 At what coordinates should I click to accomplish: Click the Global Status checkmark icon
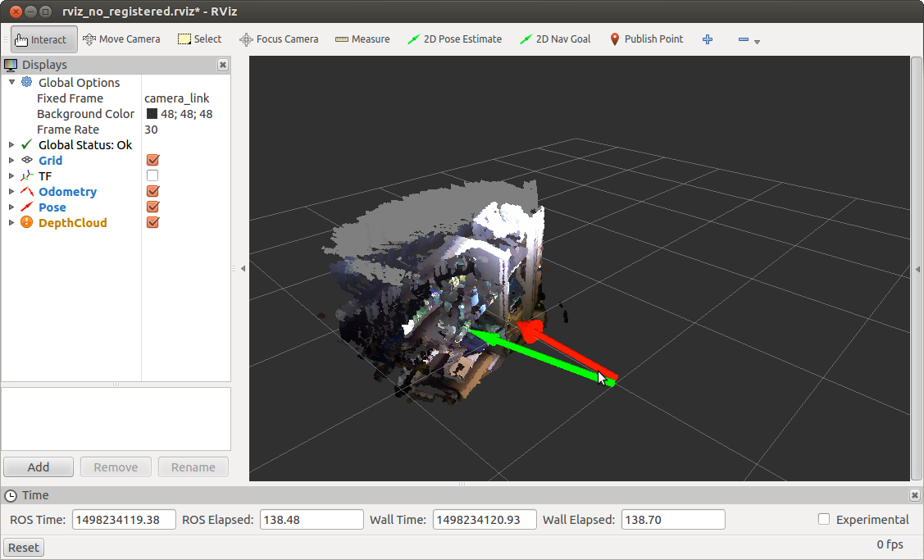pyautogui.click(x=26, y=144)
